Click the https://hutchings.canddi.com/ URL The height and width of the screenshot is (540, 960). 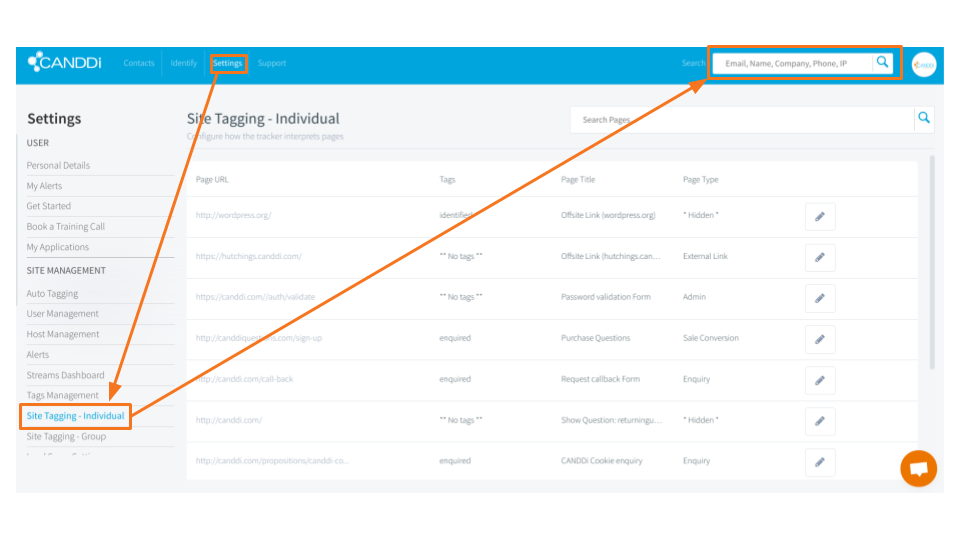[x=249, y=256]
